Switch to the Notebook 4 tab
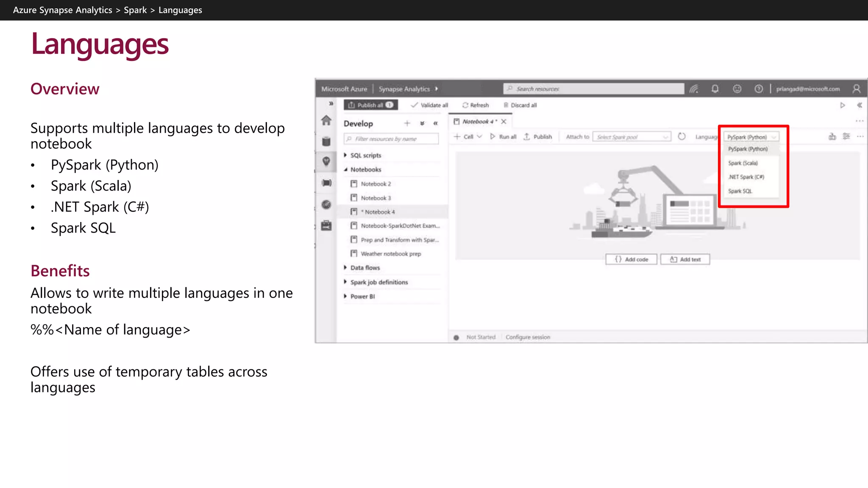Screen dimensions: 868x488 point(479,122)
